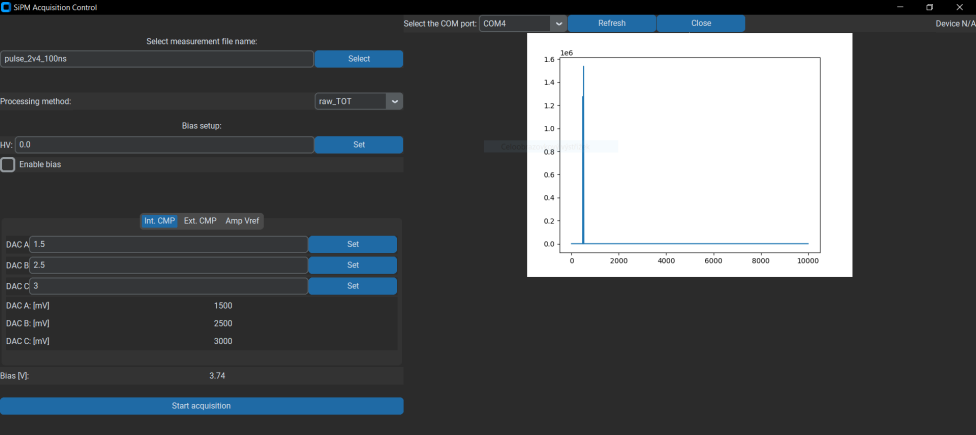Close the window using the title bar X

pos(959,7)
